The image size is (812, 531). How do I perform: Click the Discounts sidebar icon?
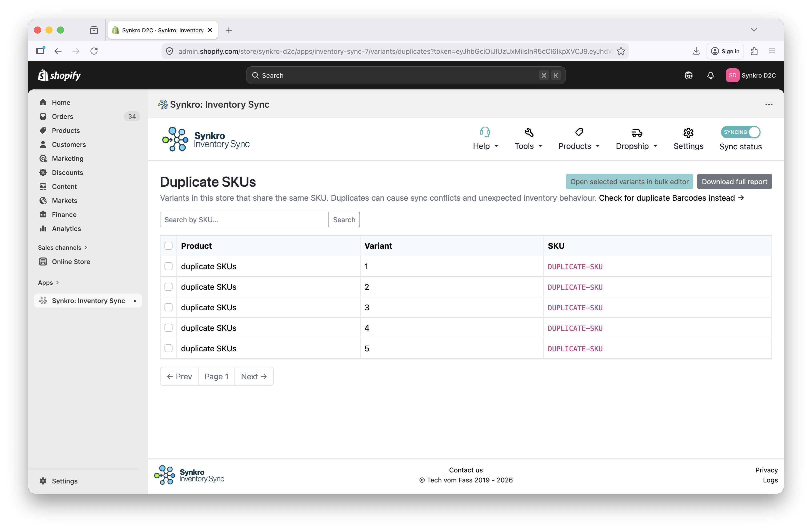coord(43,172)
